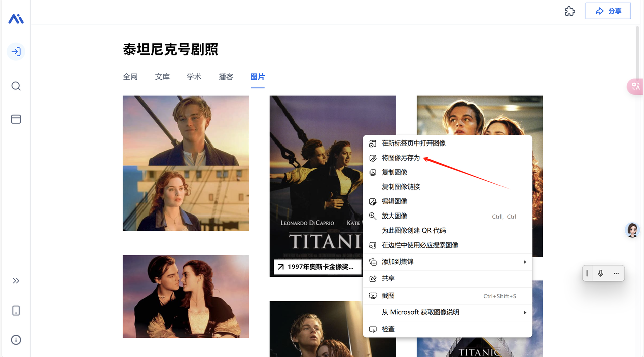This screenshot has width=644, height=357.
Task: Click the 泰坦尼克号剧照 page title
Action: [170, 49]
